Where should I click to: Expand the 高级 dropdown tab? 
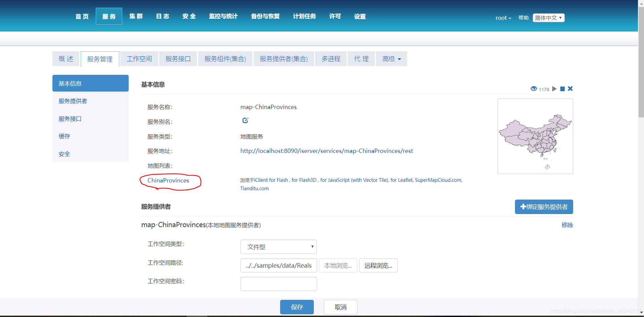[391, 59]
